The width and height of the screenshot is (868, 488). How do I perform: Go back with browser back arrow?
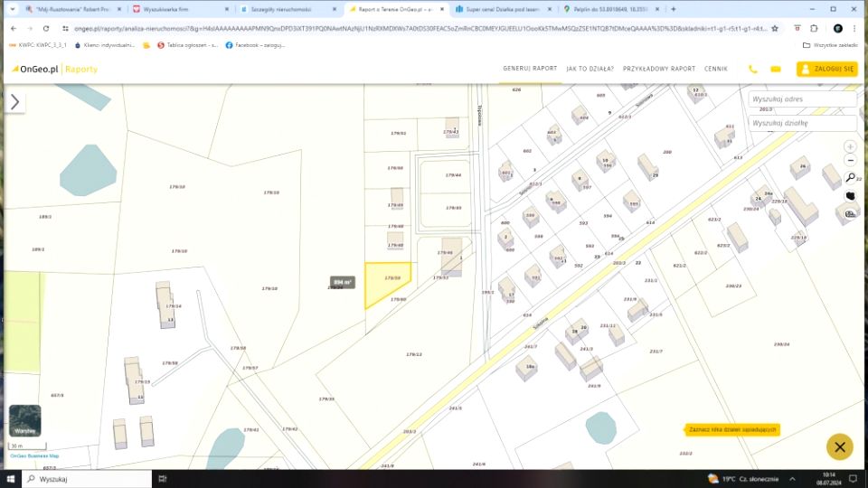pos(14,28)
